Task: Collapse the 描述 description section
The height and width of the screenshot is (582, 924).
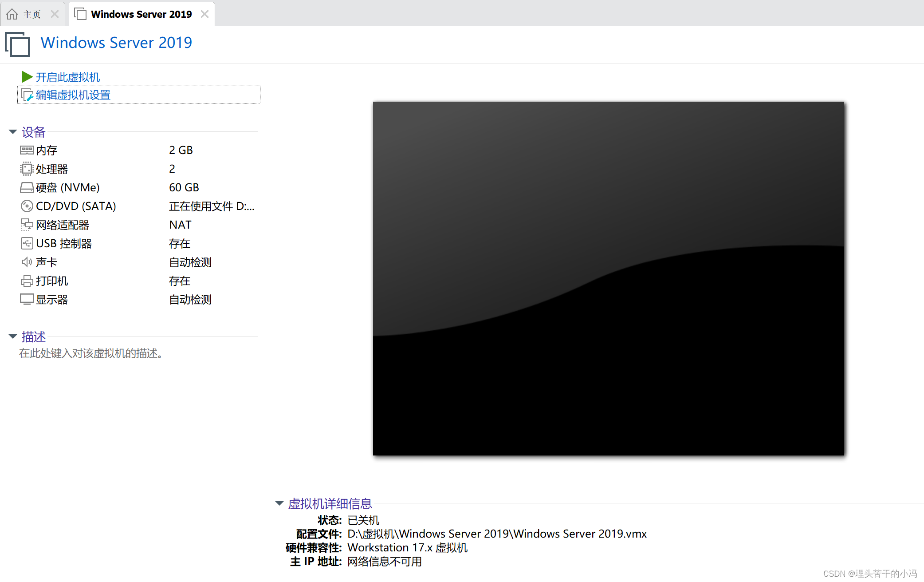Action: click(13, 337)
